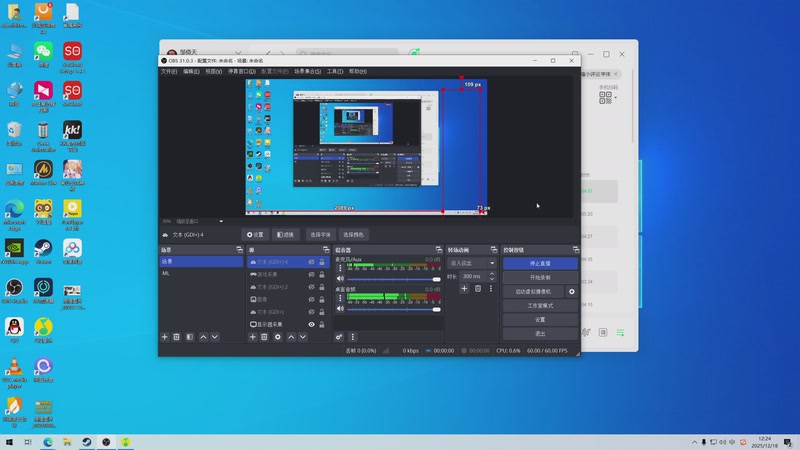800x450 pixels.
Task: Delete selected scene using trash icon in Scenes panel
Action: tap(177, 337)
